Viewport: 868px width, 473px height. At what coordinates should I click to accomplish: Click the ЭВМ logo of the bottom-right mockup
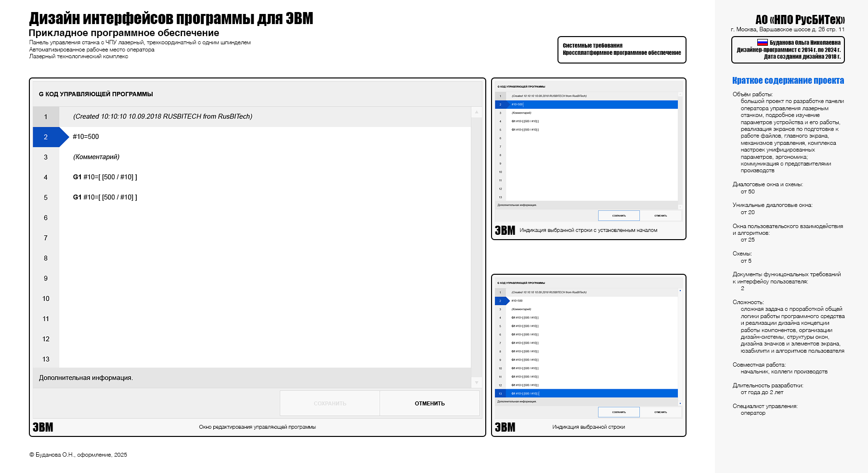(x=505, y=427)
